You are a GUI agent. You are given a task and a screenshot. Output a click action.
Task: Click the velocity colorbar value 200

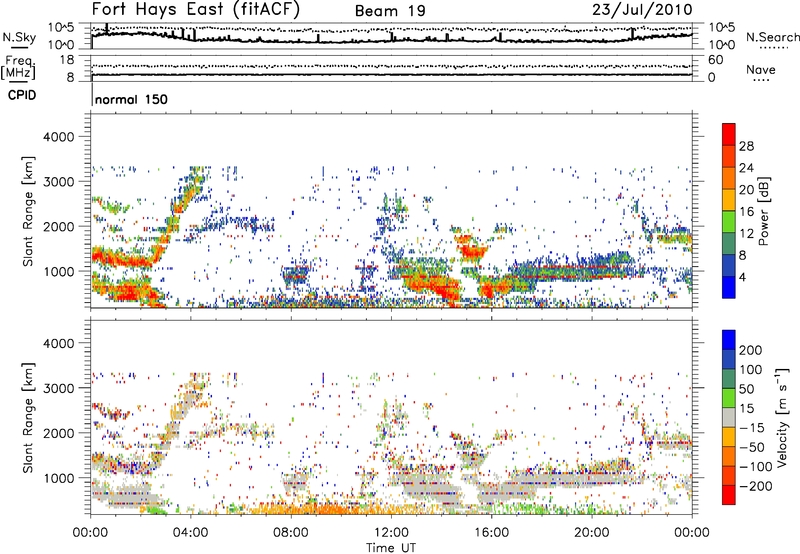coord(751,350)
